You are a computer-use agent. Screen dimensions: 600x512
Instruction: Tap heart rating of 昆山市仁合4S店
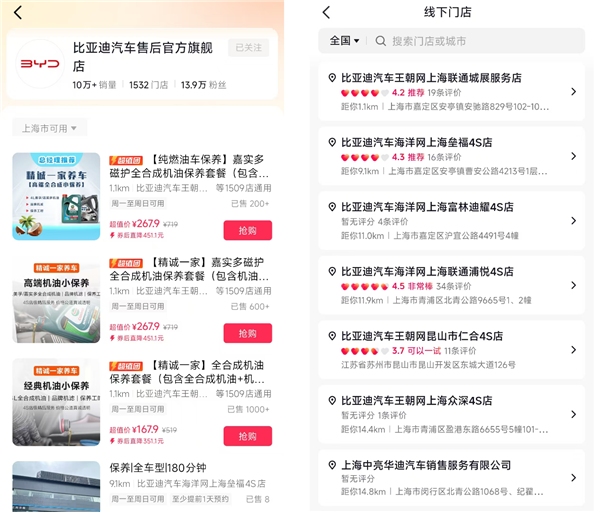[365, 351]
